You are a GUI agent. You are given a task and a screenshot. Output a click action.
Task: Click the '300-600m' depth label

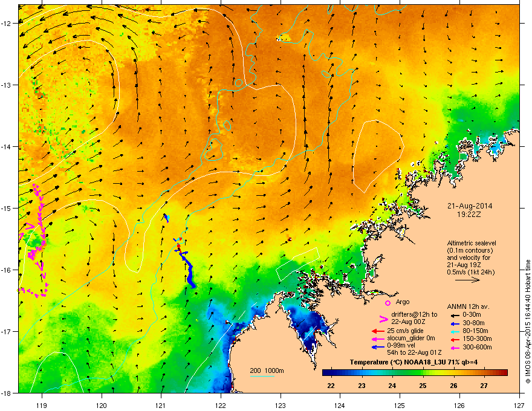(477, 348)
